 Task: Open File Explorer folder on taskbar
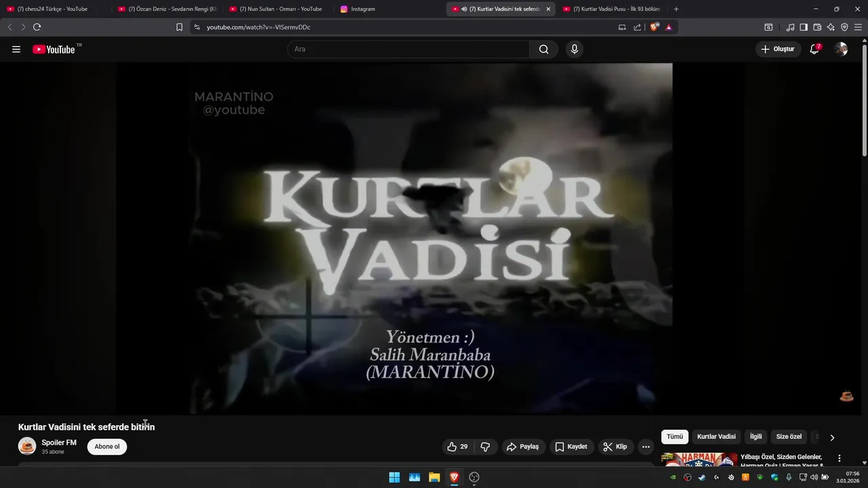coord(434,477)
